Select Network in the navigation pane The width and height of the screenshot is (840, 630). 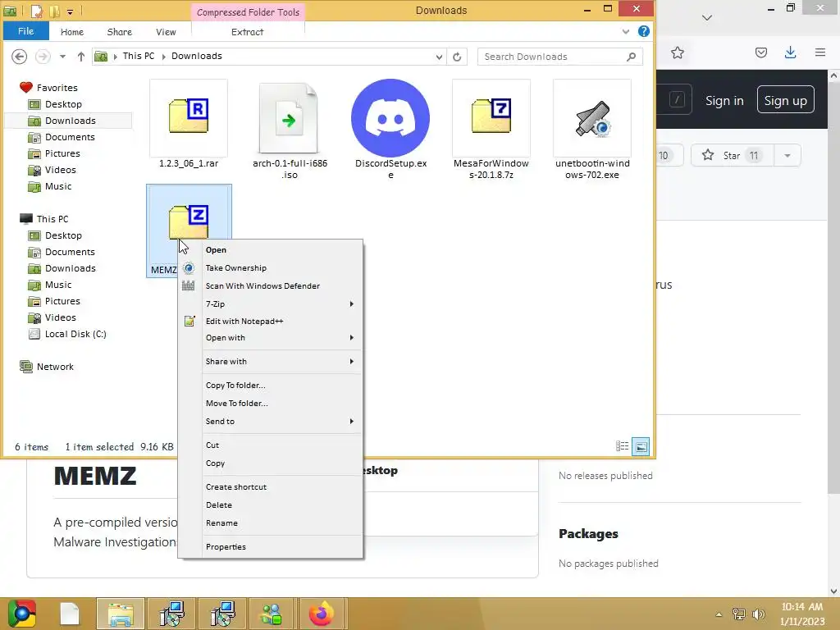click(55, 367)
